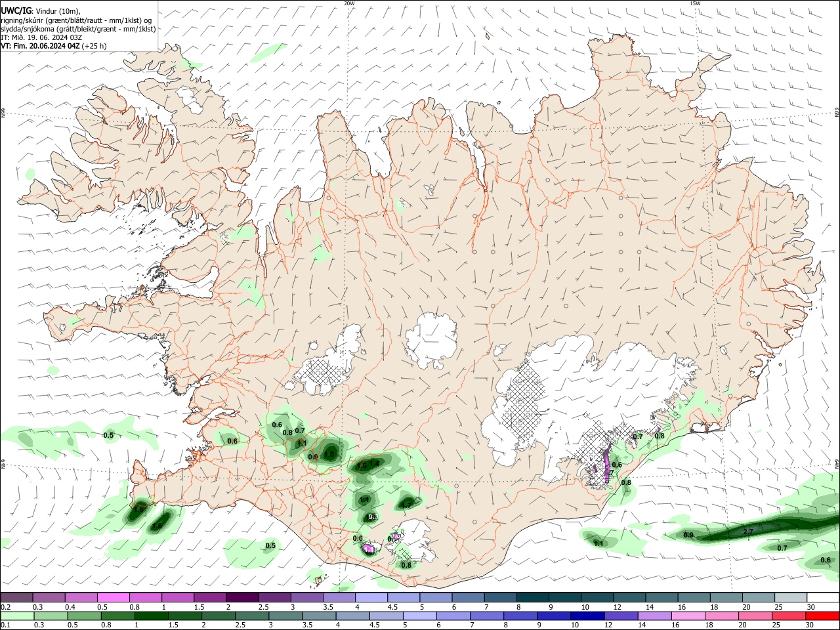
Task: Select the white 30 swatch in snow legend
Action: tap(822, 598)
